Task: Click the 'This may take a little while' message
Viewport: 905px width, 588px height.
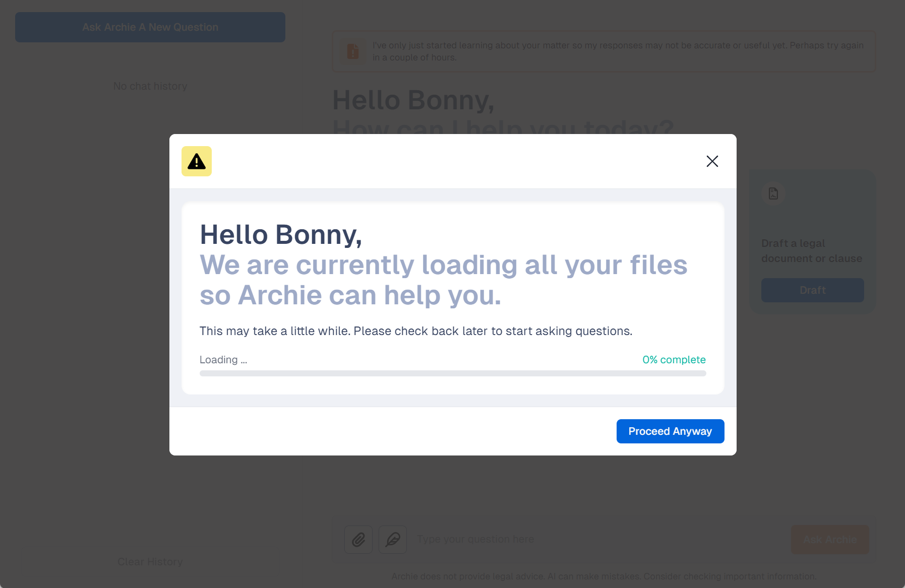Action: tap(416, 331)
